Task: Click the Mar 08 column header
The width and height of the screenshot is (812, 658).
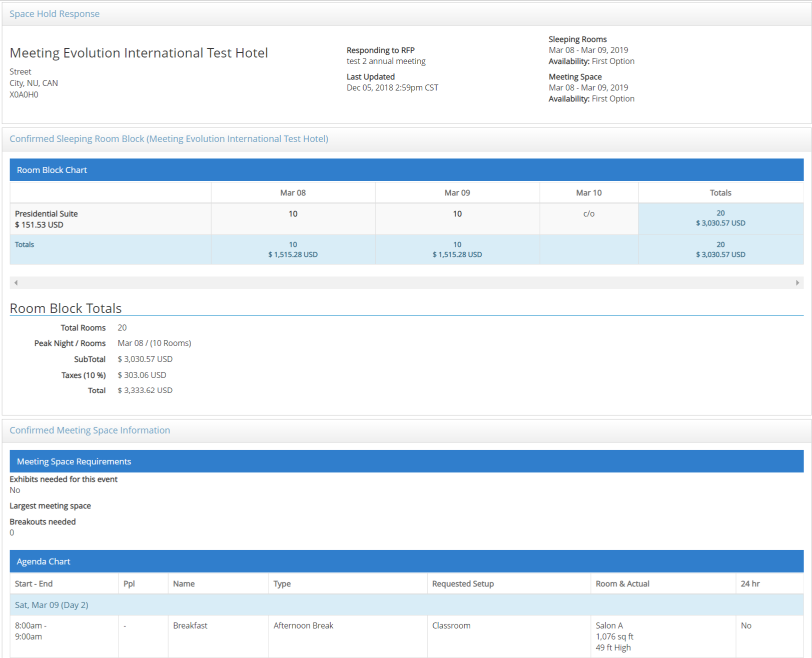Action: [293, 193]
